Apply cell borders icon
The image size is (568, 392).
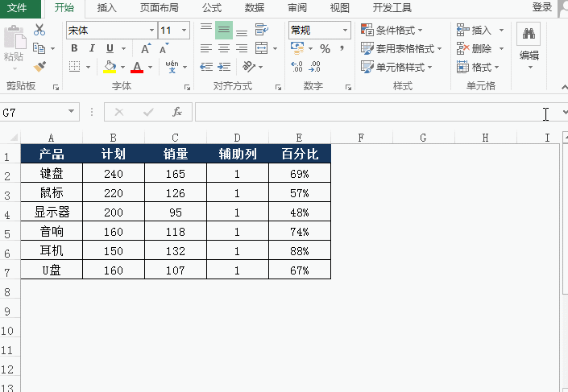click(x=75, y=67)
